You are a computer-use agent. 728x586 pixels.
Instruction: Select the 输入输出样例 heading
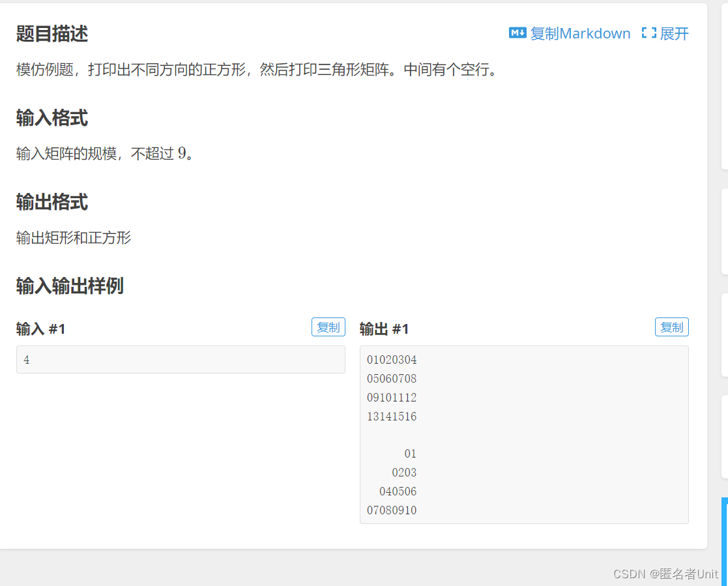[70, 286]
